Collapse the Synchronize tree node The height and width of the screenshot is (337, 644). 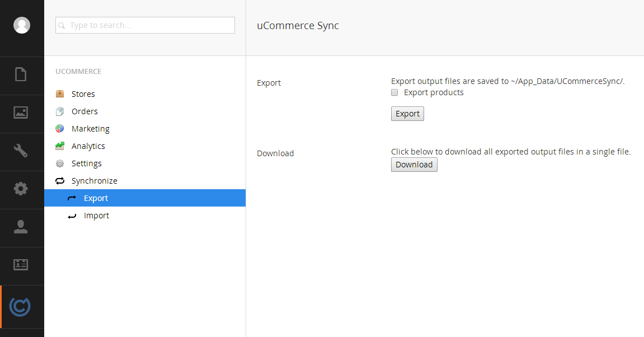pyautogui.click(x=94, y=181)
